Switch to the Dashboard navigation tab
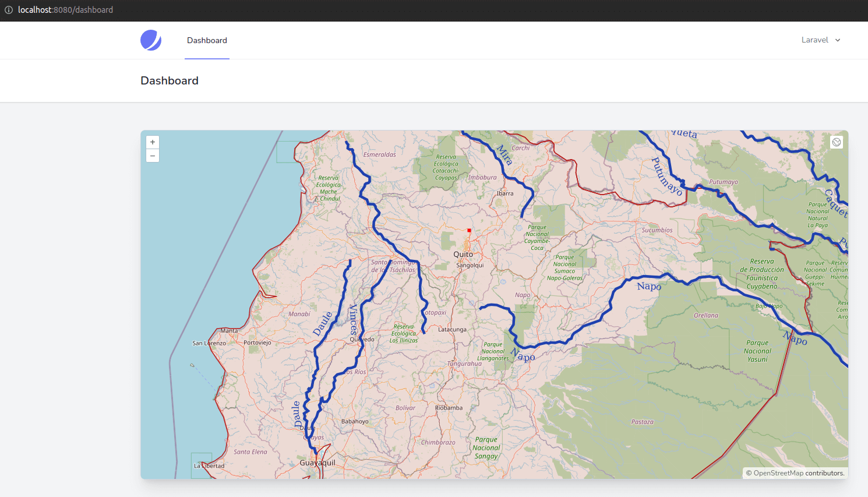This screenshot has width=868, height=497. click(207, 40)
